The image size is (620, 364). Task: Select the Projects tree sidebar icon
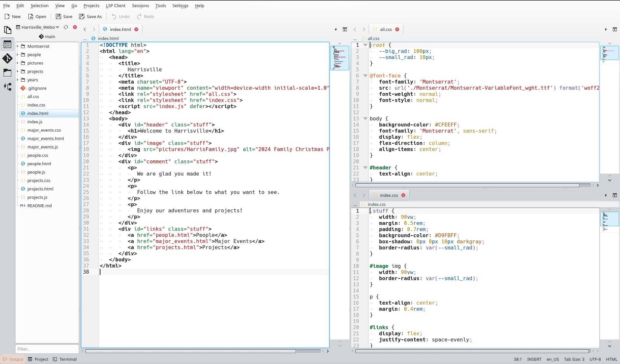click(7, 44)
